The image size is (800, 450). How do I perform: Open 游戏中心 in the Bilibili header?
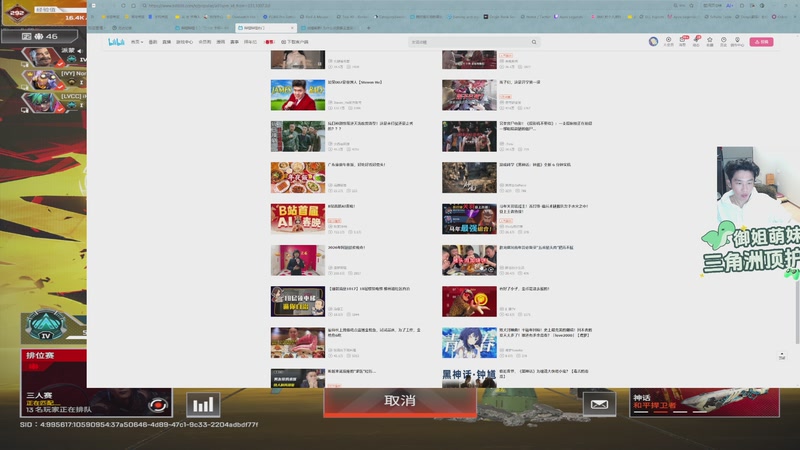pos(184,42)
